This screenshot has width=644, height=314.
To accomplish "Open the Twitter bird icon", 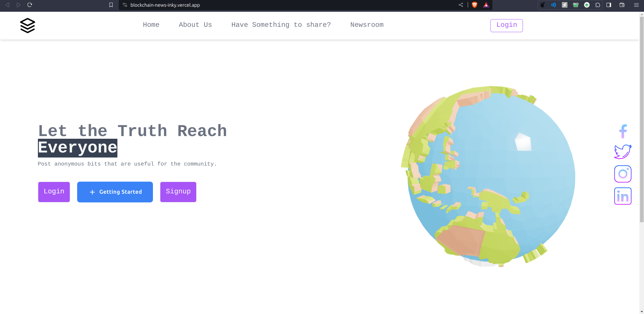I will point(623,152).
